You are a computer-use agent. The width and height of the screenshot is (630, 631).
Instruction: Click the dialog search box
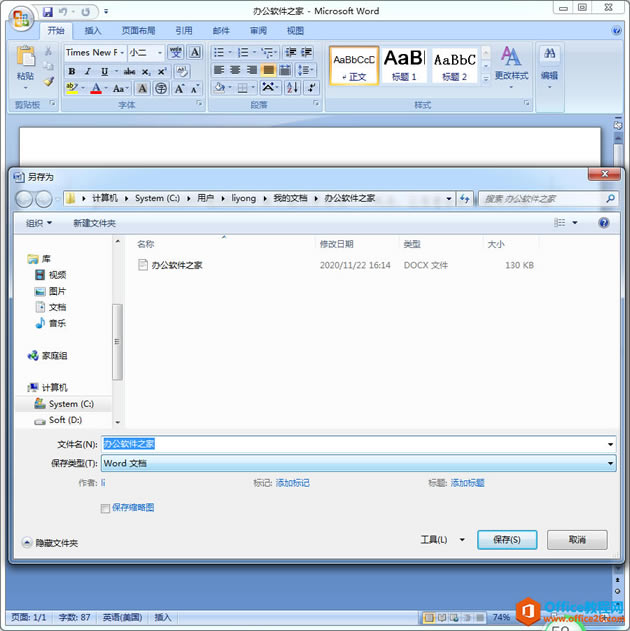coord(548,198)
